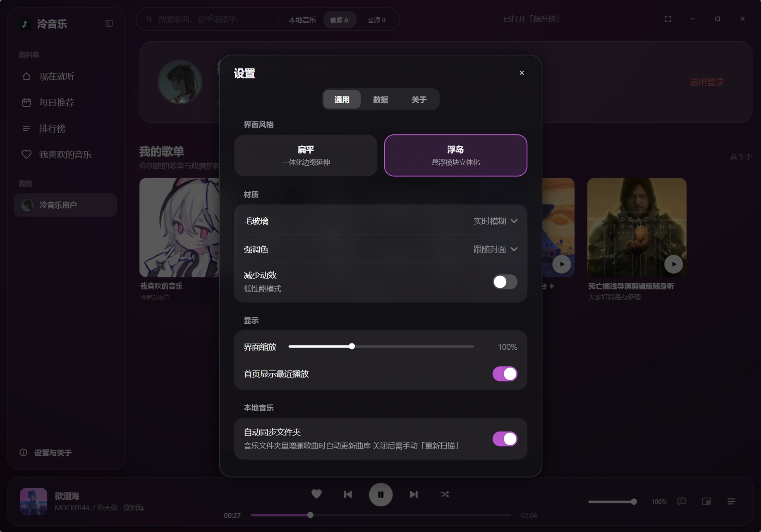The width and height of the screenshot is (761, 532).
Task: Open 我喜欢的音乐 playlist cover
Action: [179, 227]
